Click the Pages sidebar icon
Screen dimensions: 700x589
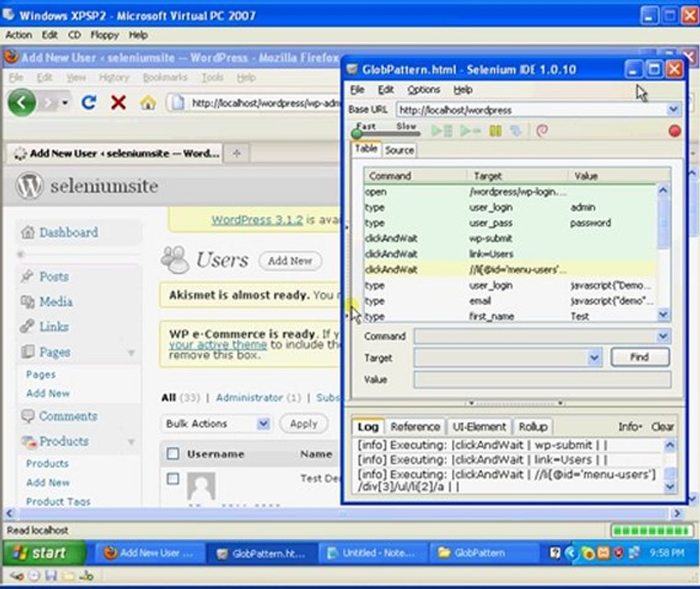pos(28,352)
